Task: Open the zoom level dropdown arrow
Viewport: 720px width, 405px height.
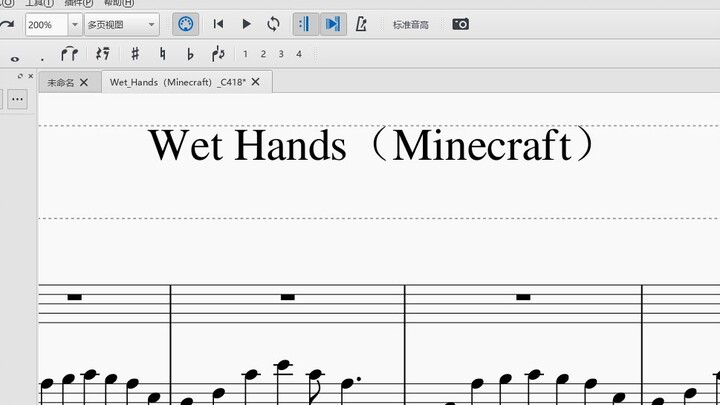Action: pyautogui.click(x=75, y=25)
